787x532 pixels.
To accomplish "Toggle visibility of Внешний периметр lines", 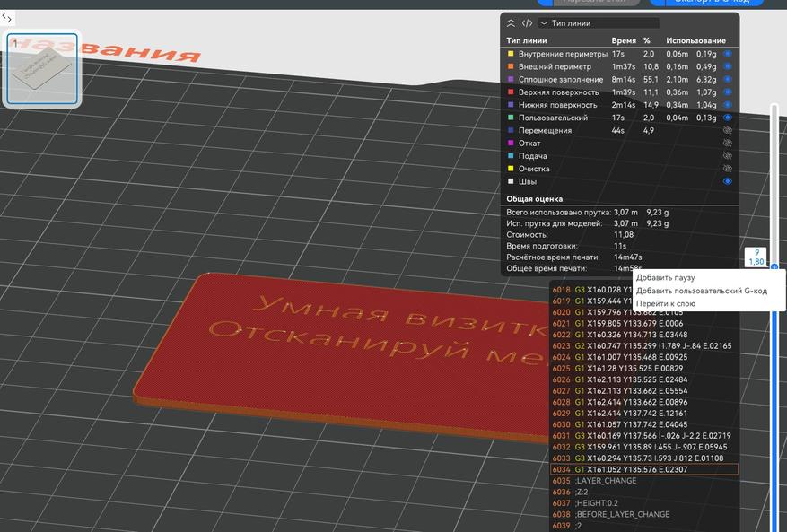I will point(728,66).
